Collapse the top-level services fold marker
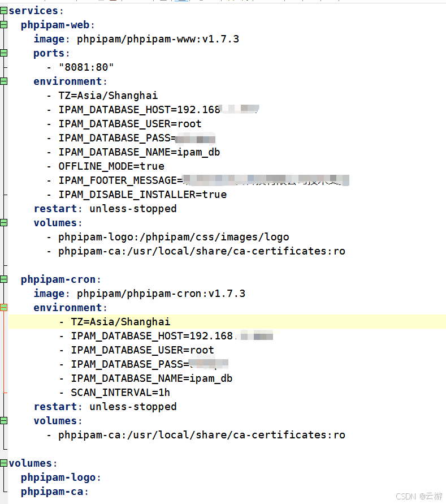Viewport: 446px width, 504px height. pyautogui.click(x=3, y=11)
